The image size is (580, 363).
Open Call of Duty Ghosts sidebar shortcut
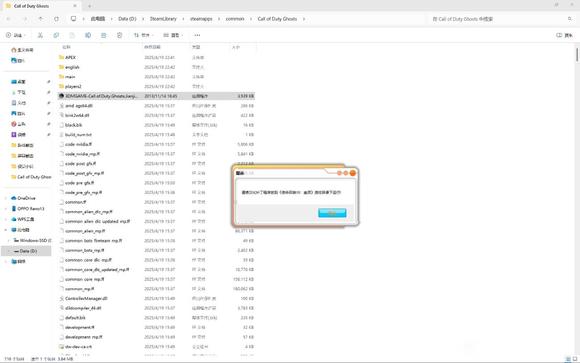coord(31,177)
